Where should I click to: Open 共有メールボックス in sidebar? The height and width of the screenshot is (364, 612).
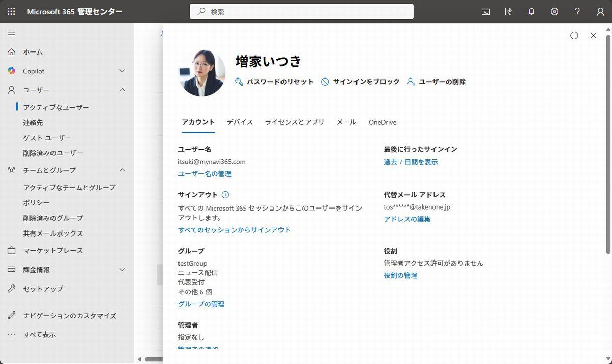point(53,233)
